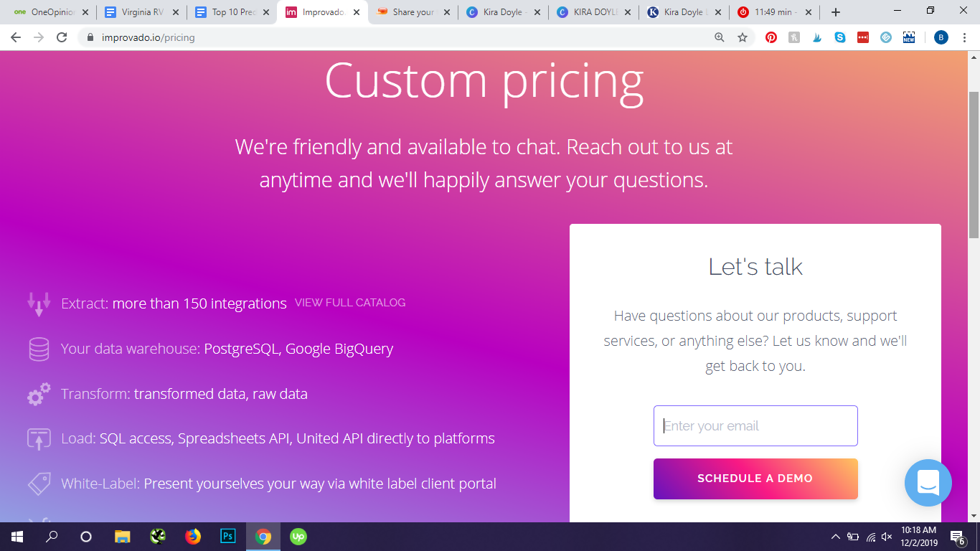This screenshot has width=980, height=551.
Task: Open Photoshop from the taskbar
Action: coord(228,536)
